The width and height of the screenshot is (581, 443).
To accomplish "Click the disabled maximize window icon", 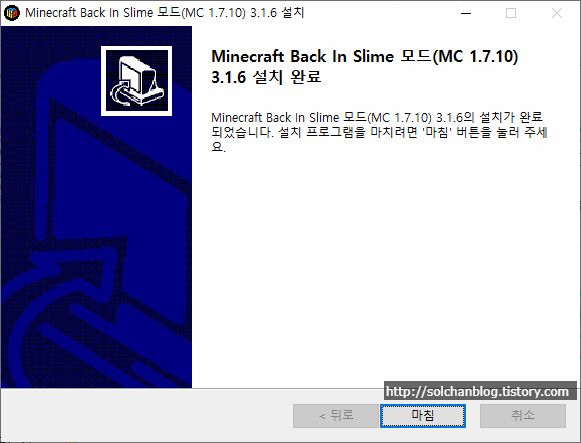I will tap(511, 13).
